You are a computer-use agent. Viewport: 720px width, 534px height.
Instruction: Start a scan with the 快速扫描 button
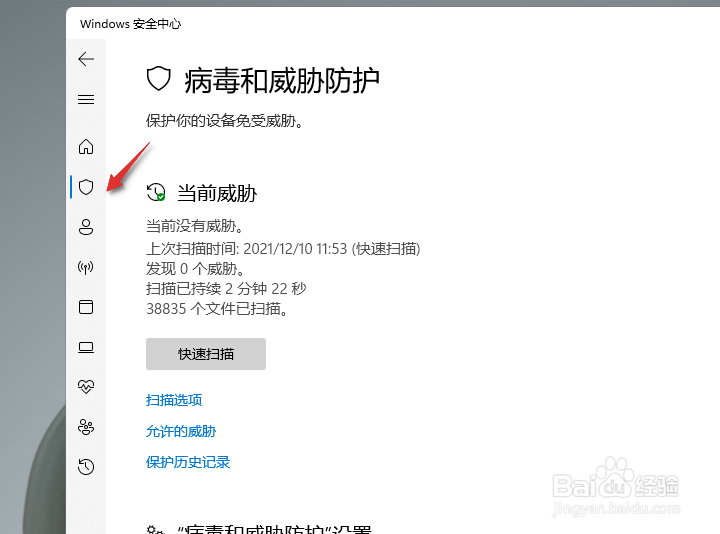tap(206, 354)
